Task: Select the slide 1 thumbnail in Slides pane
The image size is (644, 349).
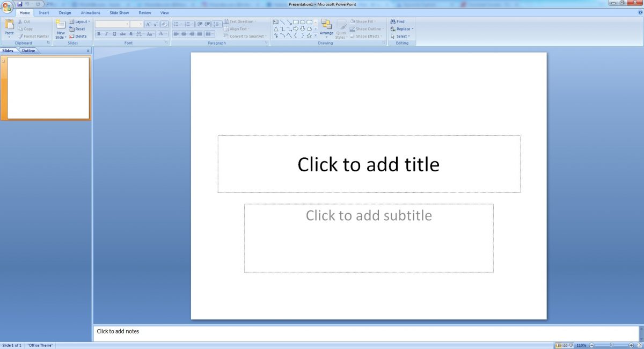Action: click(x=47, y=88)
